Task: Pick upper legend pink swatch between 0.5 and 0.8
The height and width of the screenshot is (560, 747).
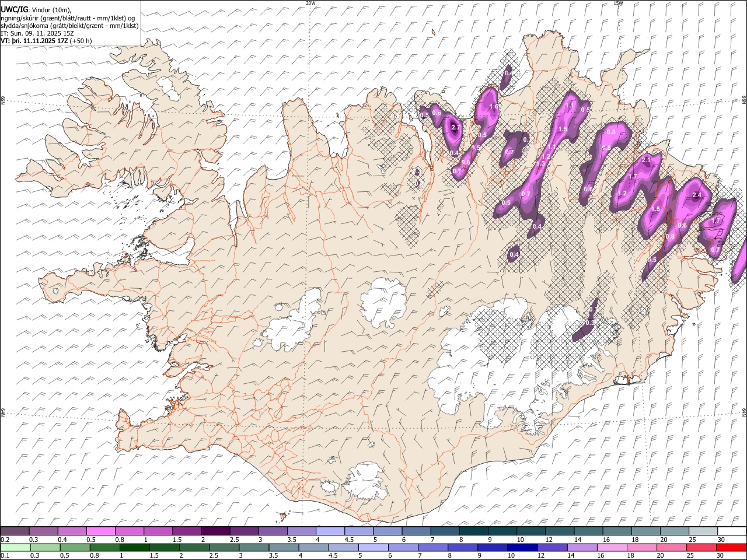Action: [x=100, y=531]
